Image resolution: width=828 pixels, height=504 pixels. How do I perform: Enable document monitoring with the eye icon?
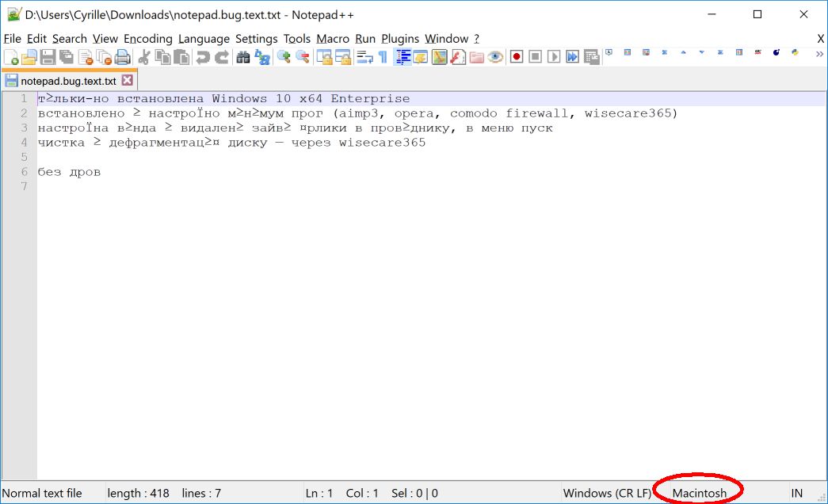point(497,56)
